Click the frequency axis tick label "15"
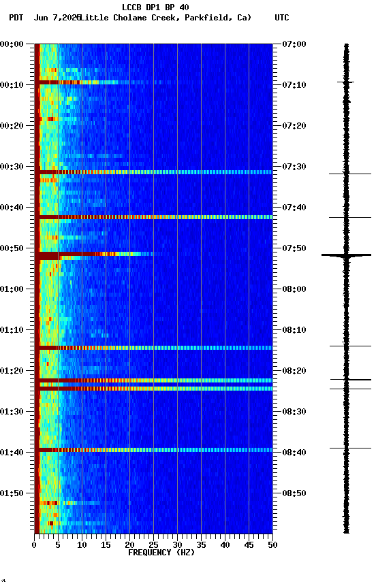The height and width of the screenshot is (588, 376). click(106, 545)
